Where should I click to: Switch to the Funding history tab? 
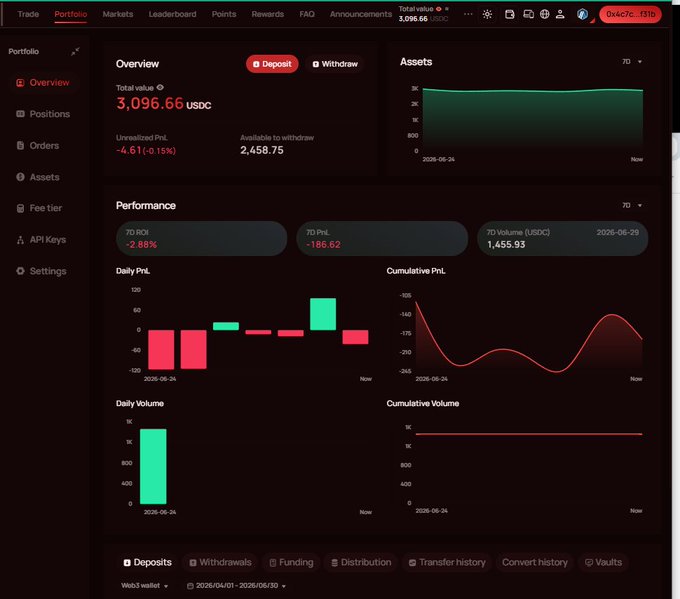tap(291, 562)
